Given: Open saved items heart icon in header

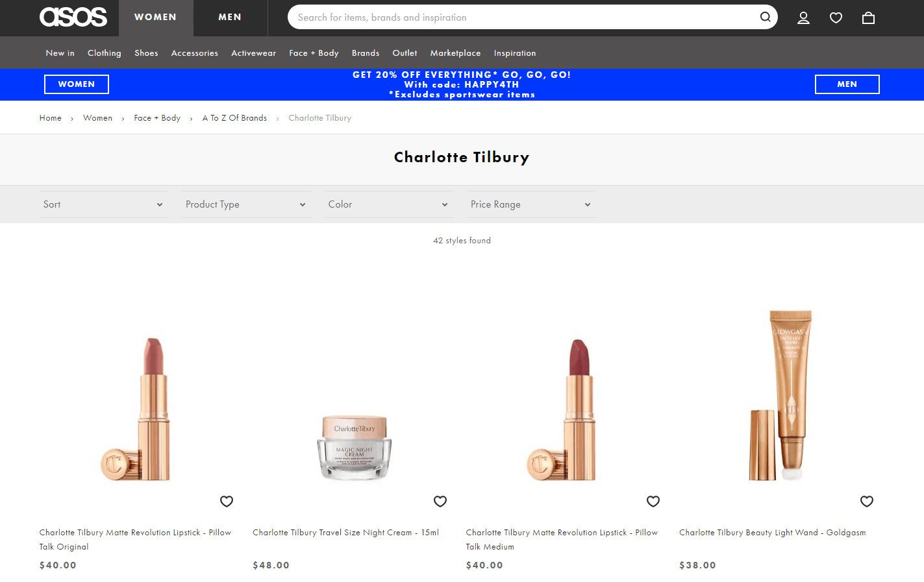Looking at the screenshot, I should (836, 18).
